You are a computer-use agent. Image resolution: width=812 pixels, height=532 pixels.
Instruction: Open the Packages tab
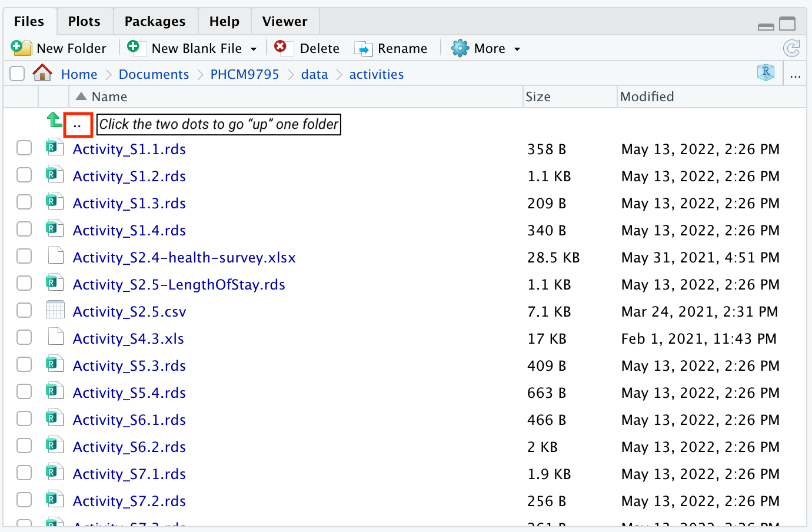pyautogui.click(x=155, y=22)
